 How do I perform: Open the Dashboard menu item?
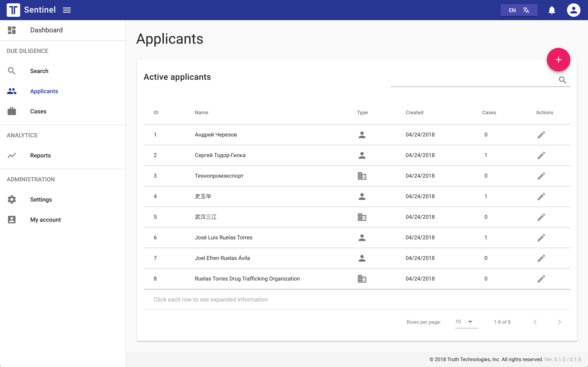pyautogui.click(x=46, y=30)
